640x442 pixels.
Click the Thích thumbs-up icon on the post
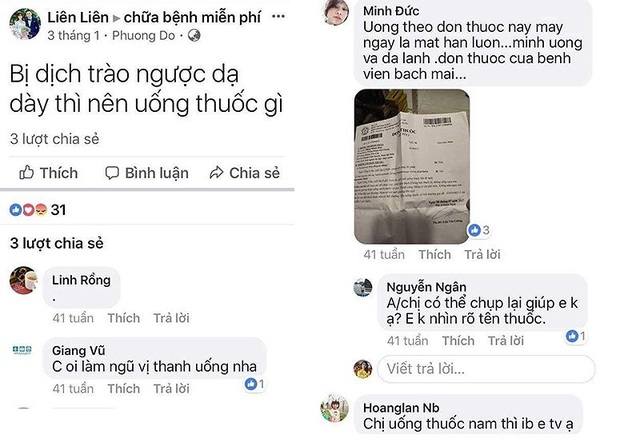coord(27,173)
